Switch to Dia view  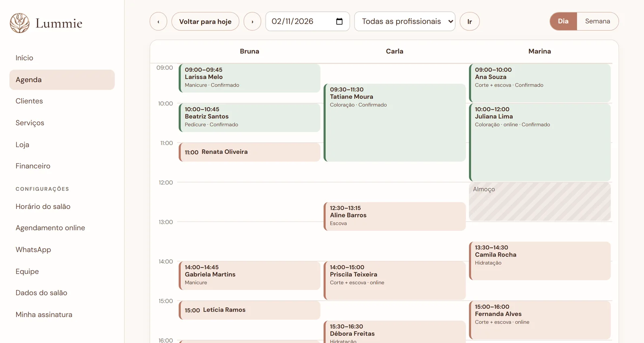click(563, 21)
